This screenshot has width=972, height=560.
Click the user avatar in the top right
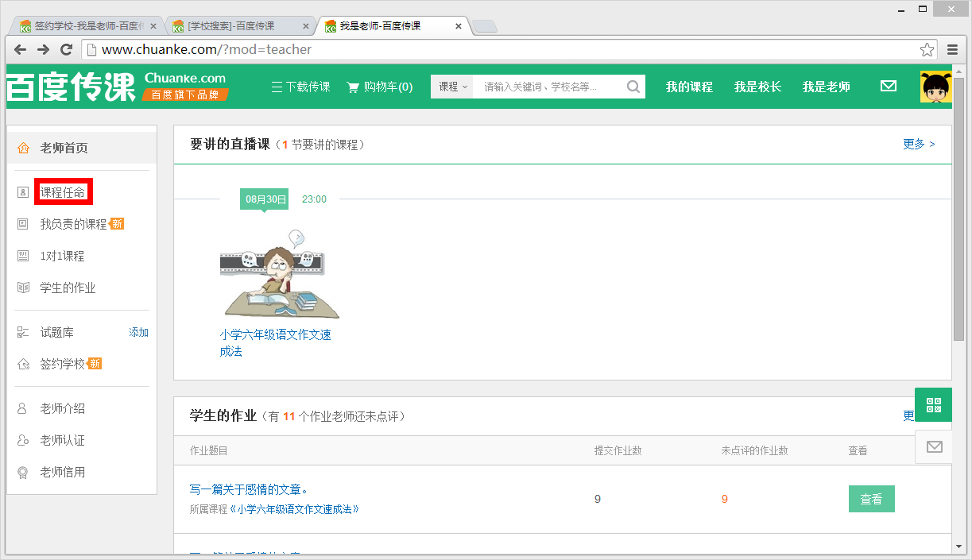click(935, 86)
